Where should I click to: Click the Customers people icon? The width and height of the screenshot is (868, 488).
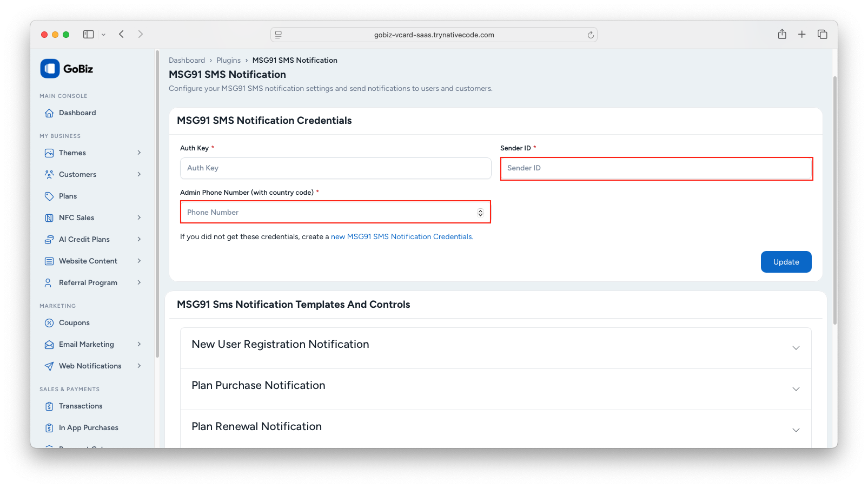pyautogui.click(x=49, y=175)
